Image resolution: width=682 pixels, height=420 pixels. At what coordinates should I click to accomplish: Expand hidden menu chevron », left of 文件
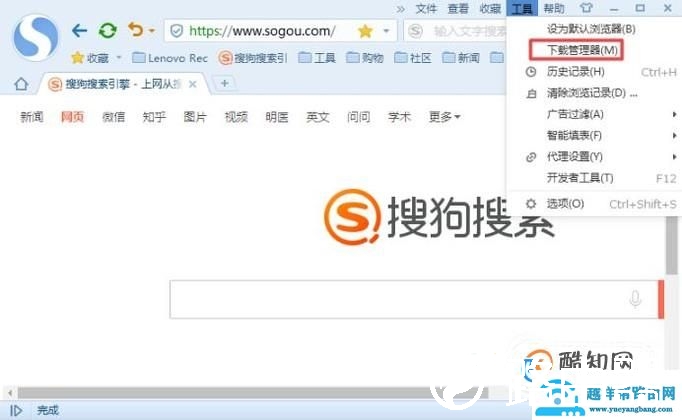pyautogui.click(x=401, y=9)
